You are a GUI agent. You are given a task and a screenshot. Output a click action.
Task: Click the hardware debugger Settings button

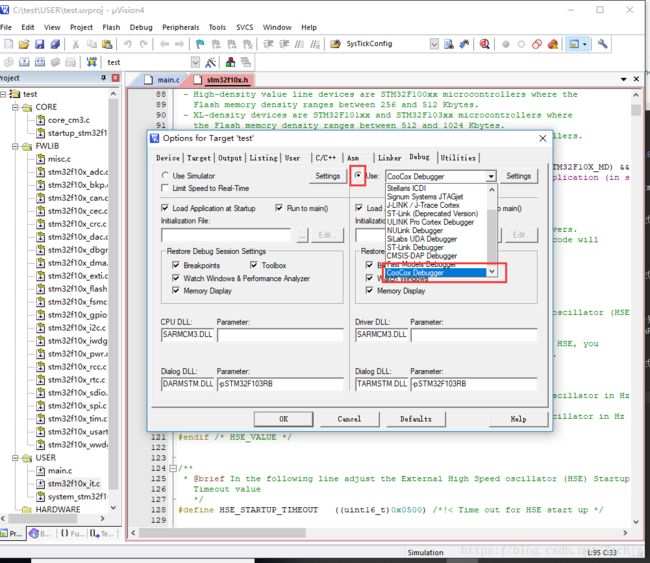[x=518, y=176]
